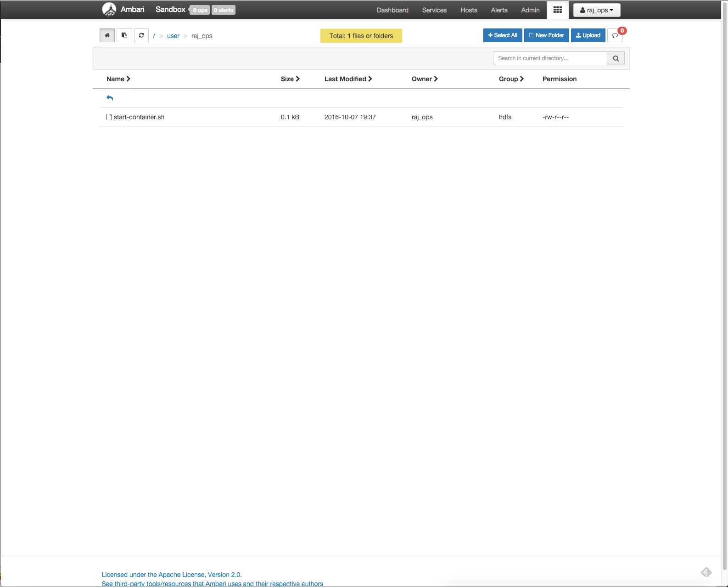Open the Alerts menu
This screenshot has width=728, height=587.
[499, 10]
